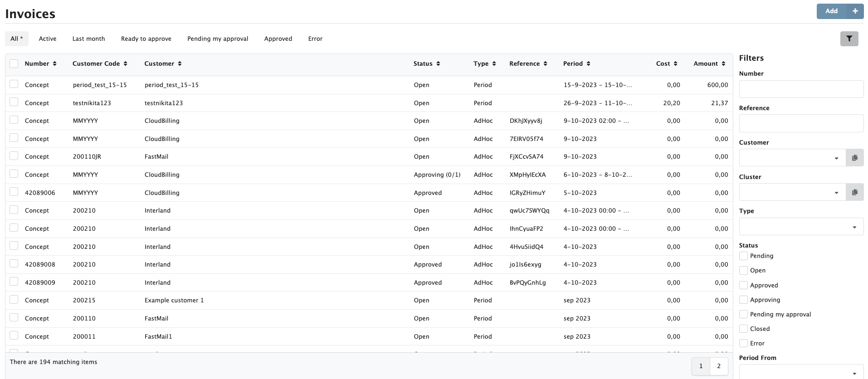Sort arrows on the Period column
This screenshot has width=868, height=379.
point(588,64)
